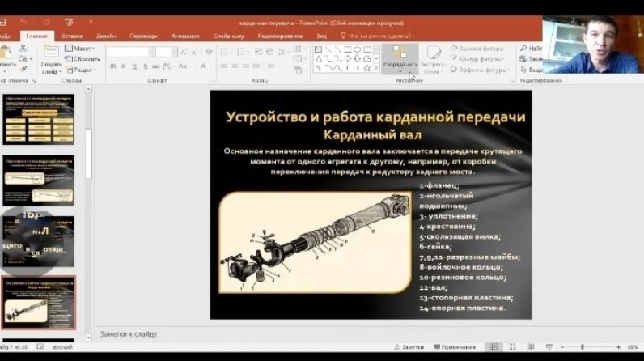Image resolution: width=644 pixels, height=361 pixels.
Task: Click the Сбросить slide reset button
Action: (x=83, y=58)
